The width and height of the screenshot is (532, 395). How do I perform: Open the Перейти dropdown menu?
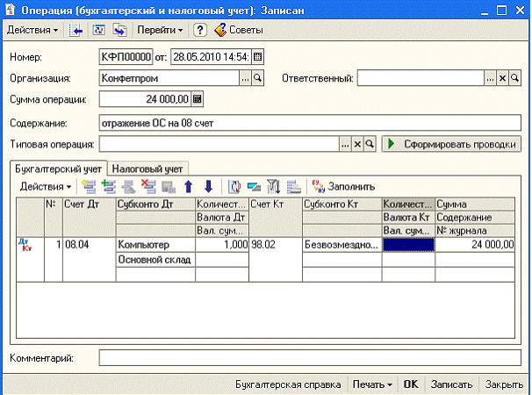(160, 30)
